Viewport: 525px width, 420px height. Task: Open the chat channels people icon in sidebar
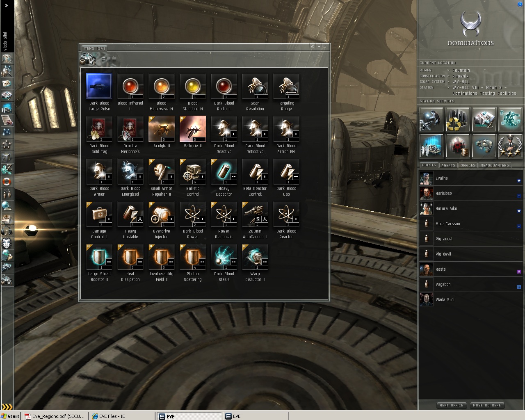(7, 194)
